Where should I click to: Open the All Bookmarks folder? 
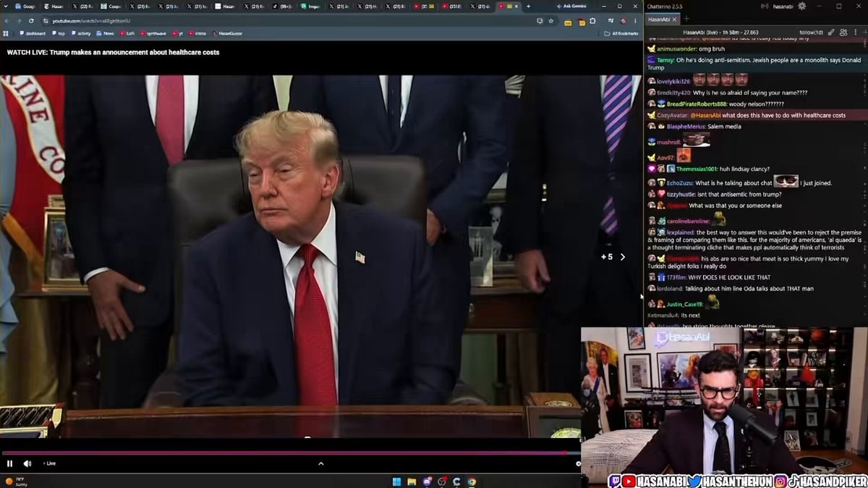(x=622, y=33)
